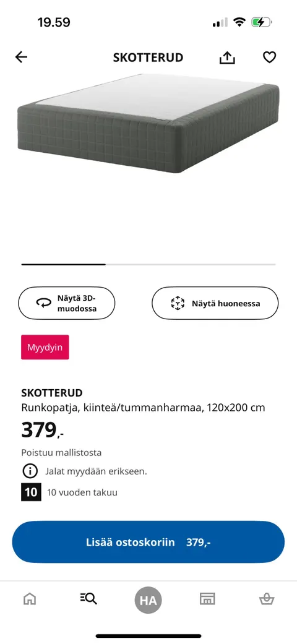This screenshot has width=297, height=644.
Task: Tap the SKOTTERUD product name heading
Action: point(52,393)
